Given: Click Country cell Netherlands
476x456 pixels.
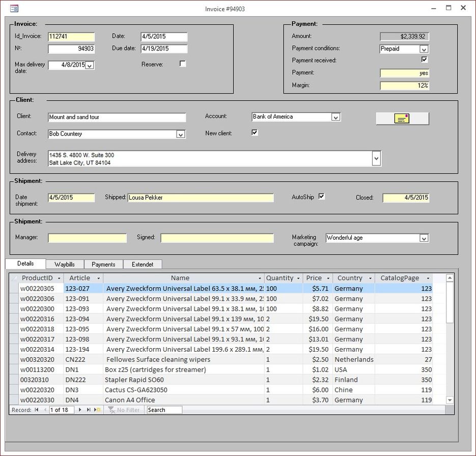Looking at the screenshot, I should [x=354, y=359].
